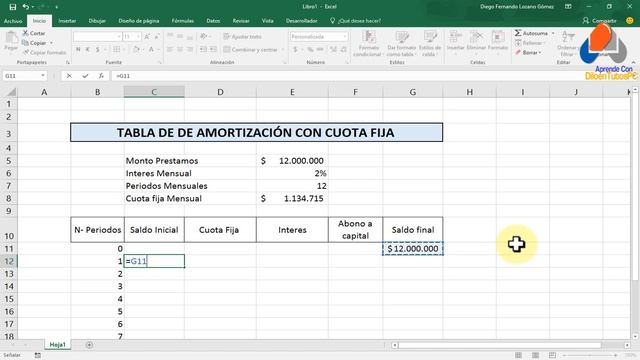Switch to the Desarrollador tab

302,21
